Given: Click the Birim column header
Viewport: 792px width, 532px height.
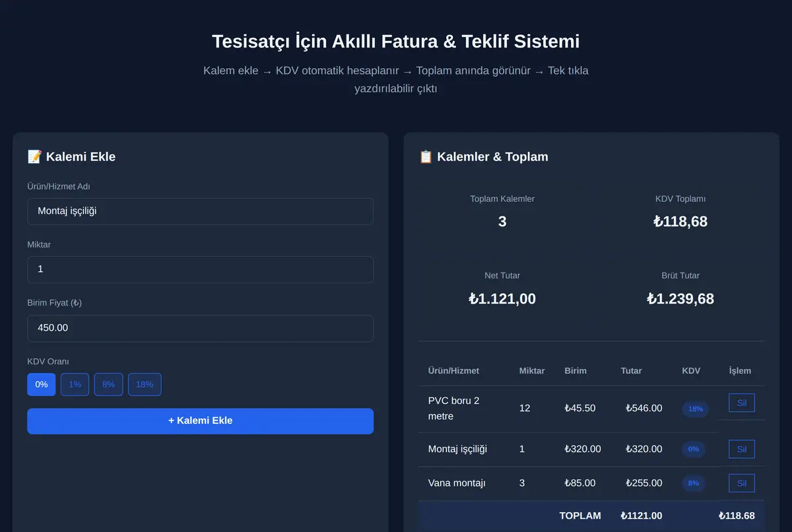Looking at the screenshot, I should [x=576, y=371].
